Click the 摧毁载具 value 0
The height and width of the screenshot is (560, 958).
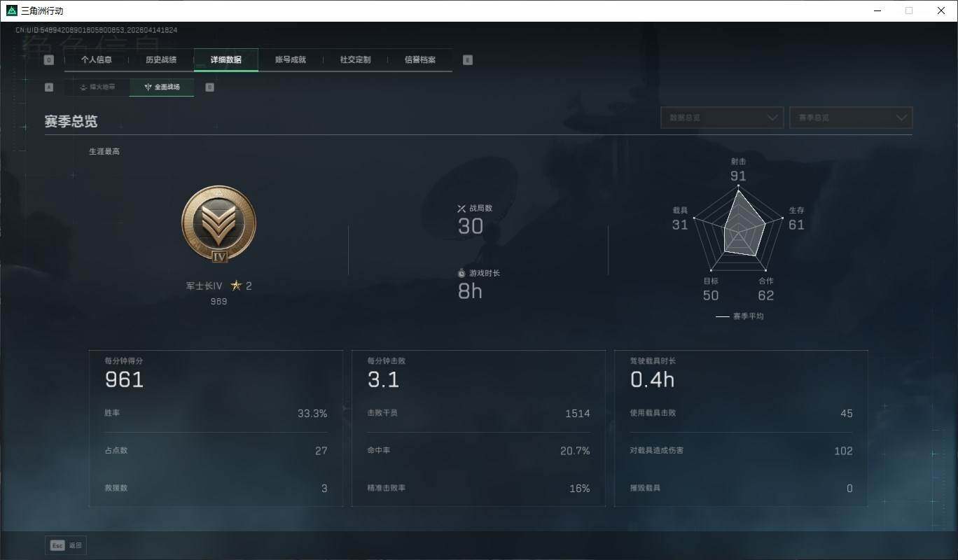(x=849, y=489)
